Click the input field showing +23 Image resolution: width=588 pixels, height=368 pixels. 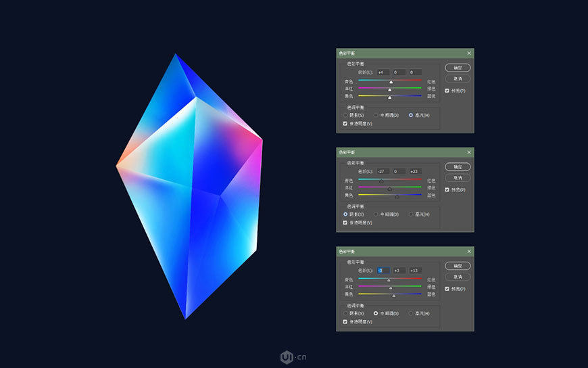[414, 171]
